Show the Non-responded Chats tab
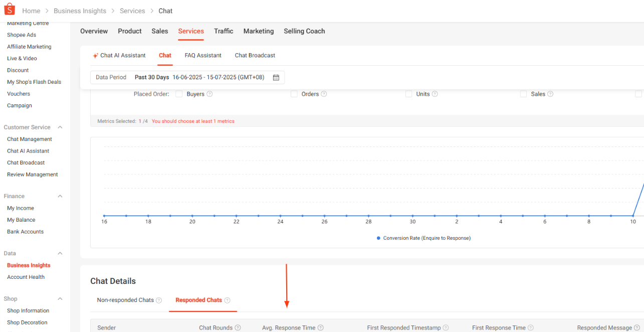This screenshot has height=332, width=644. pyautogui.click(x=125, y=300)
